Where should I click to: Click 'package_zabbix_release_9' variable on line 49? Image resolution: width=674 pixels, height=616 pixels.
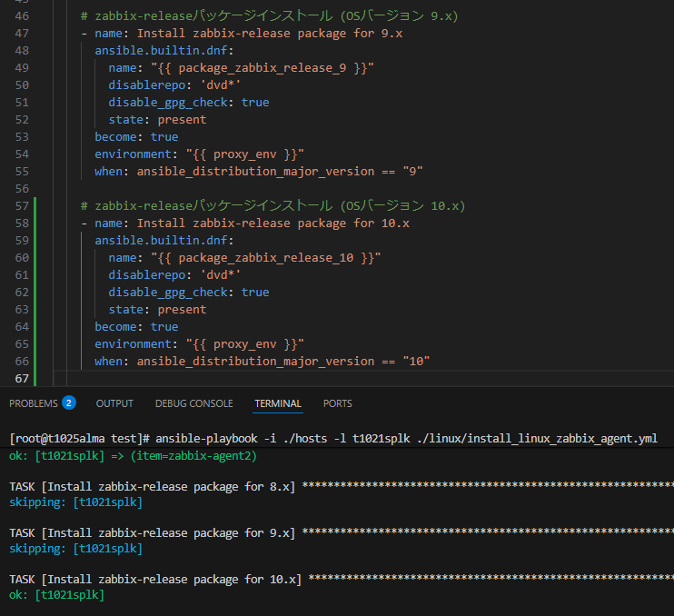(x=263, y=68)
